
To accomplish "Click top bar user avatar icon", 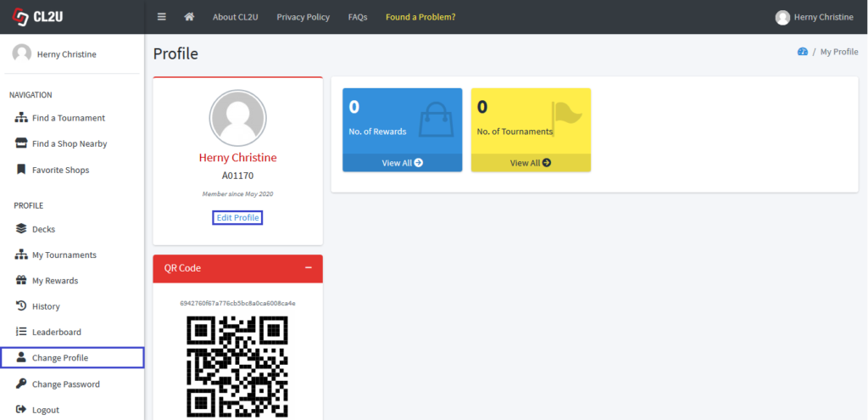I will point(782,18).
